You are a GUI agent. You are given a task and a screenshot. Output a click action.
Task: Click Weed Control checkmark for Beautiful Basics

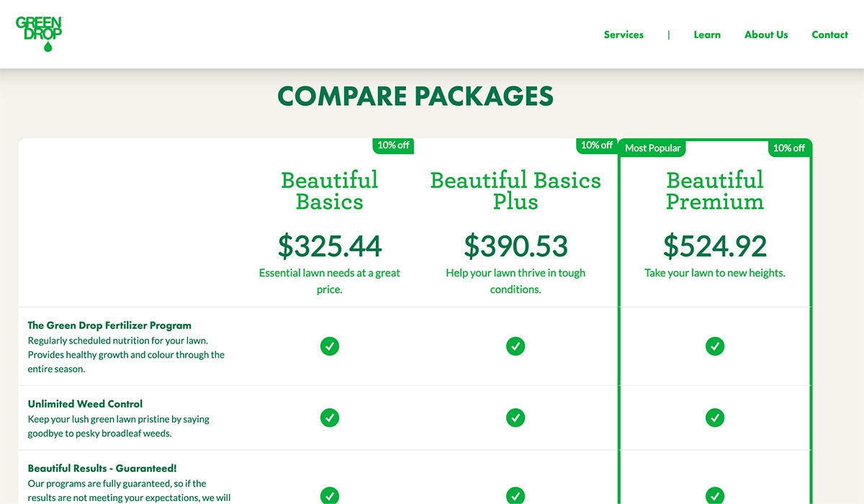click(x=330, y=418)
